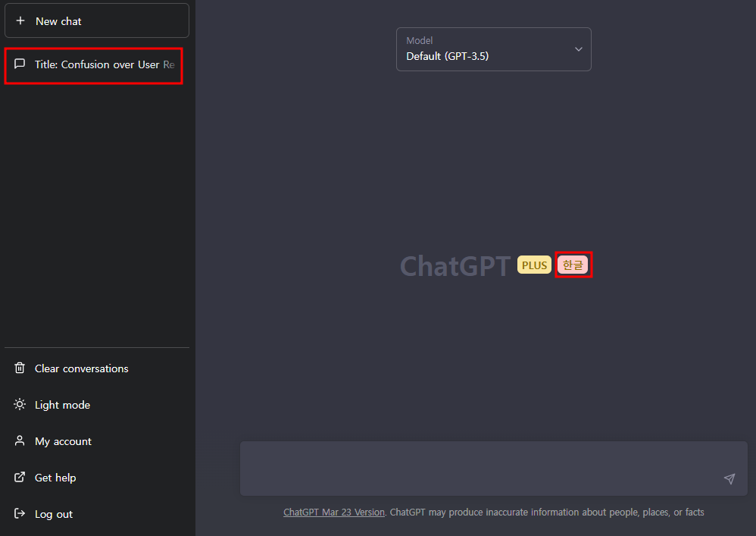Open the ChatGPT Mar 23 Version link
This screenshot has height=536, width=756.
(333, 512)
